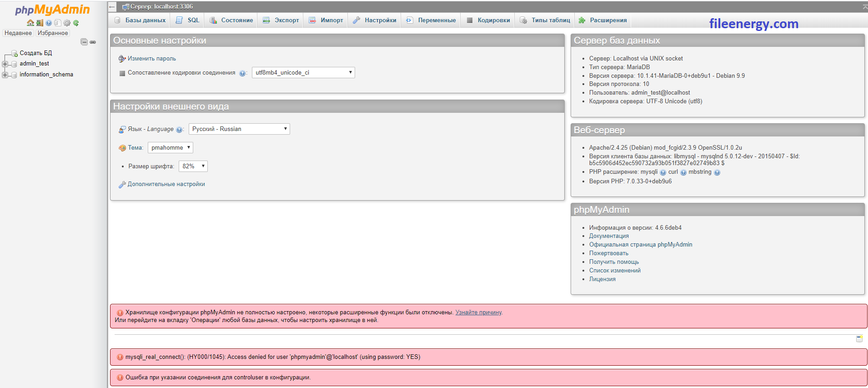This screenshot has width=868, height=388.
Task: Open the Типы таблиц tab
Action: click(545, 20)
